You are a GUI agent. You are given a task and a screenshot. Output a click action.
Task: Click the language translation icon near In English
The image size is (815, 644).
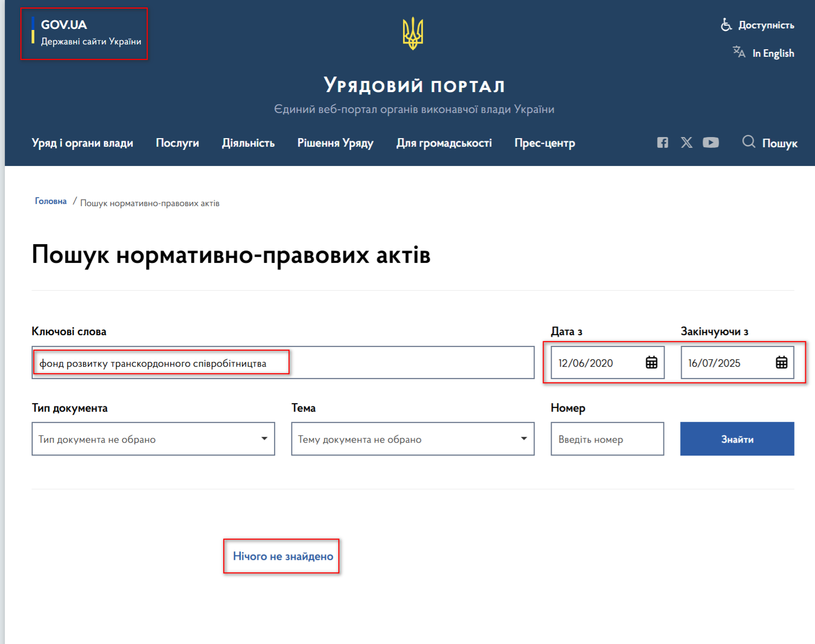tap(738, 52)
